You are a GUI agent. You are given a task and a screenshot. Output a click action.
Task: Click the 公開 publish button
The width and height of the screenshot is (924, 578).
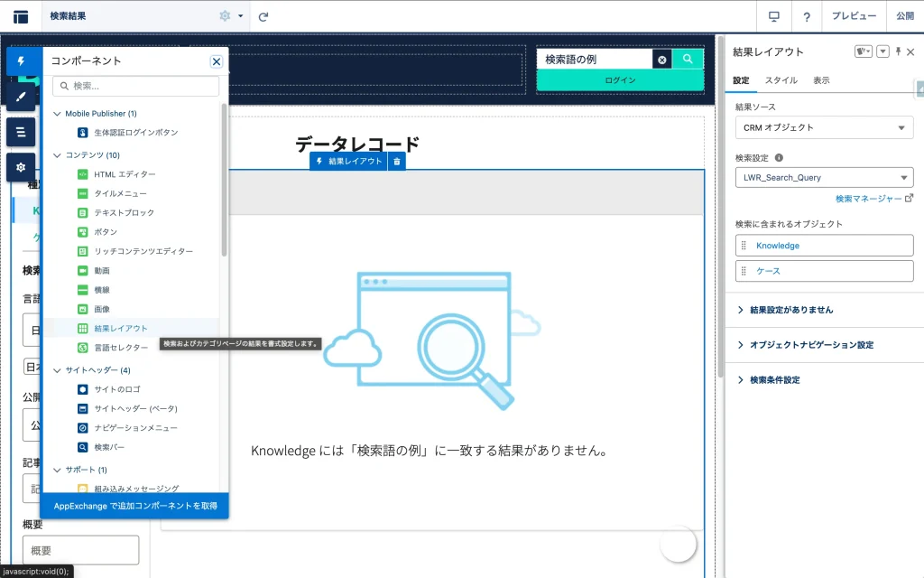point(904,16)
